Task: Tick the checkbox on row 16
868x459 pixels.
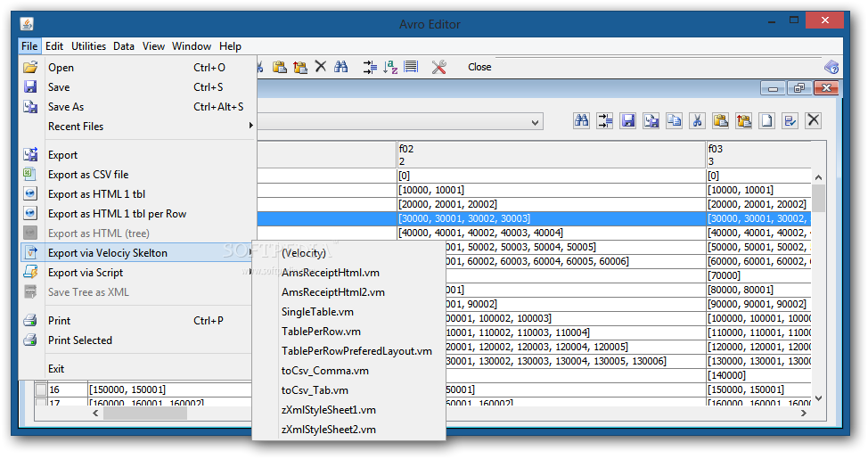Action: [x=41, y=389]
